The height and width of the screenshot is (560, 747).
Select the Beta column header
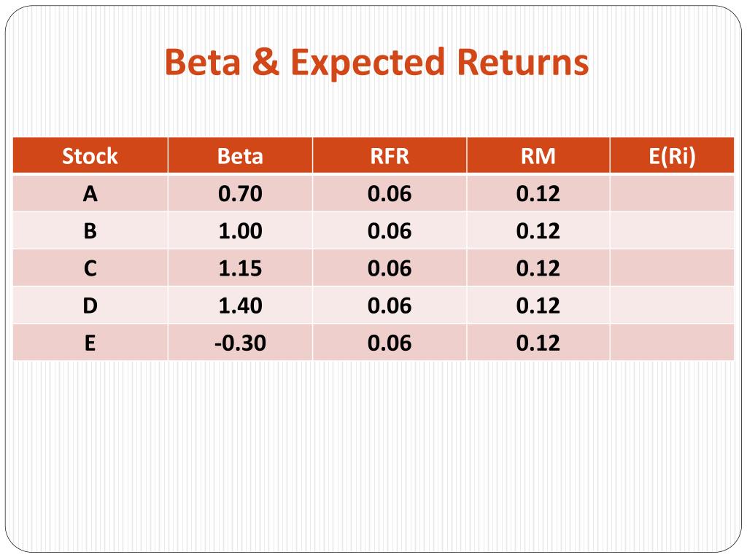[240, 156]
